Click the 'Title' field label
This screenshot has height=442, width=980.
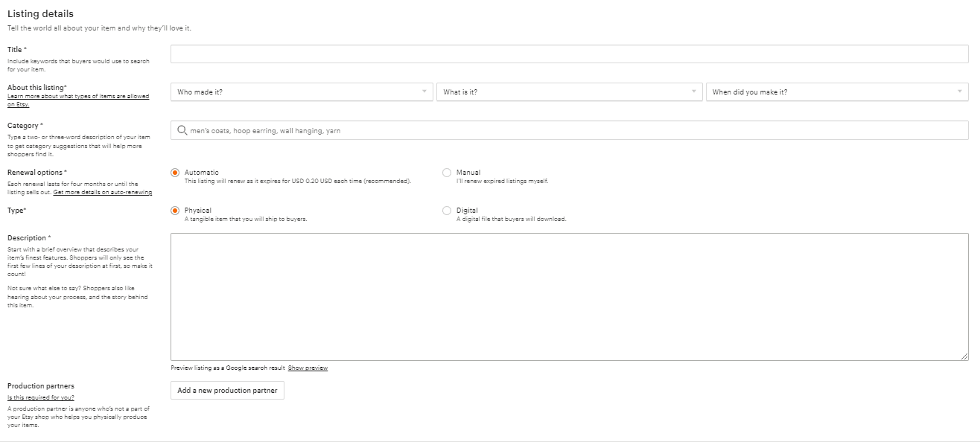16,50
